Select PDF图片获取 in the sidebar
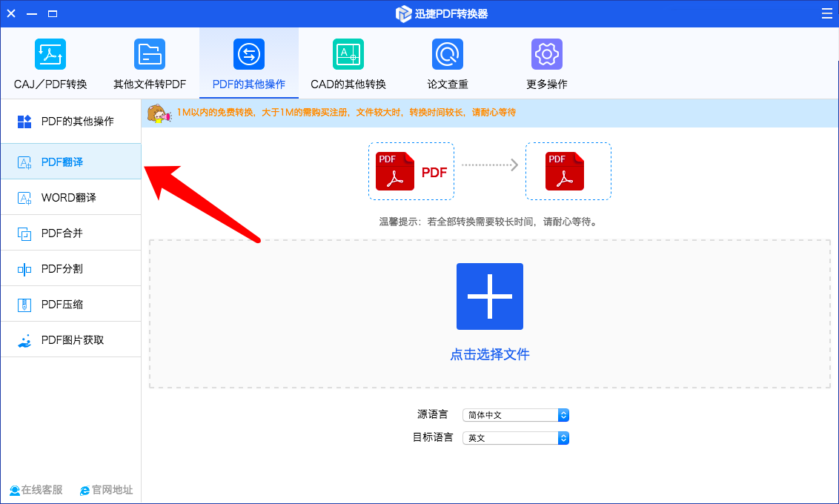This screenshot has height=504, width=839. click(x=71, y=339)
